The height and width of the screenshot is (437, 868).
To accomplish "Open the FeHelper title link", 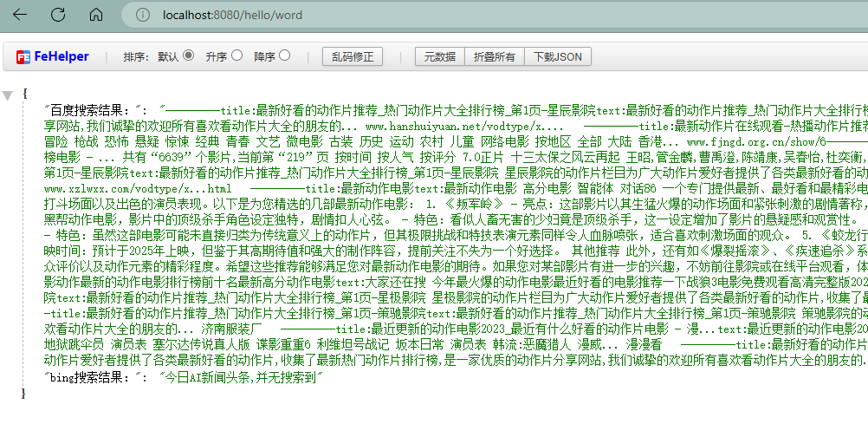I will coord(62,56).
